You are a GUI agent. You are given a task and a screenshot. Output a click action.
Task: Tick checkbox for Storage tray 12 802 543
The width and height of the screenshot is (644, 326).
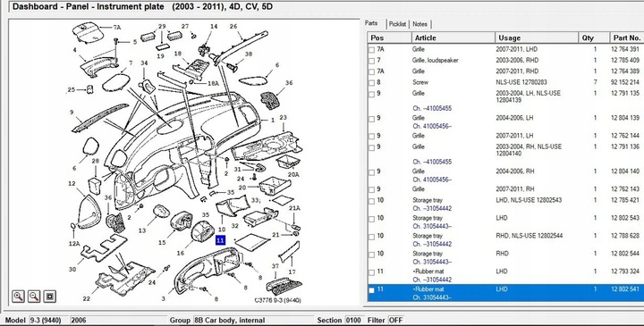click(372, 219)
